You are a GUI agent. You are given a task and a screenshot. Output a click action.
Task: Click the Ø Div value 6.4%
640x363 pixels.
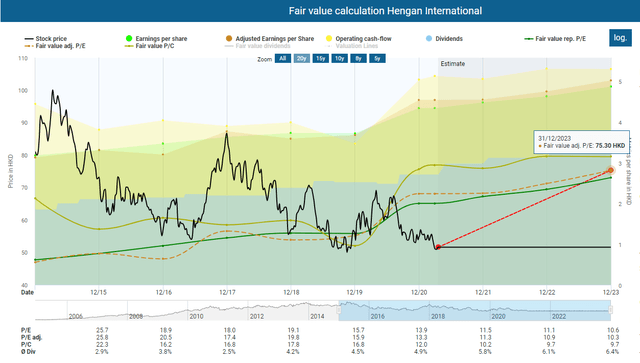tap(612, 351)
